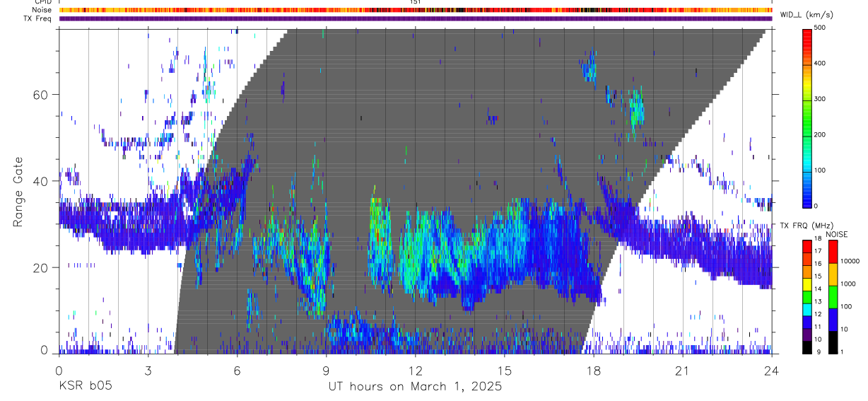
Task: Click the TX FRQ frequency color bar
Action: tap(808, 296)
